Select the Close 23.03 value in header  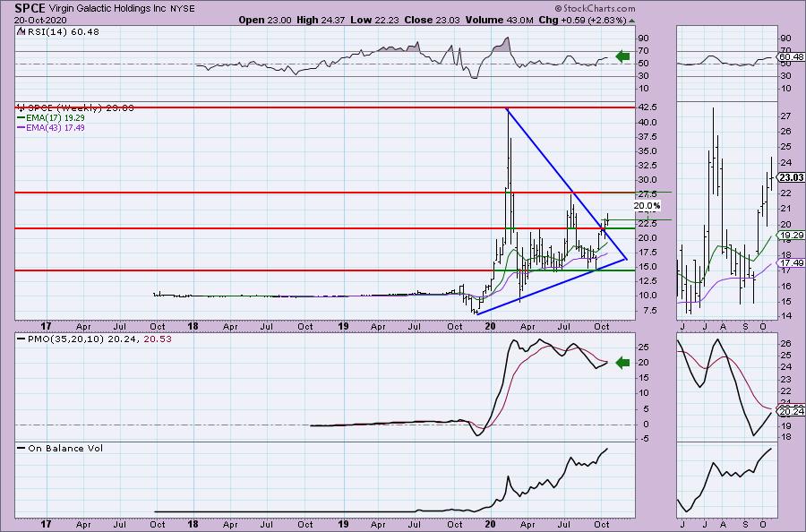432,20
